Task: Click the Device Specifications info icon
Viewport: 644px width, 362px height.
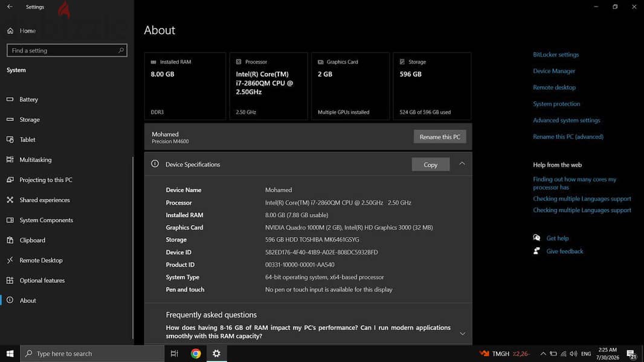Action: (155, 164)
